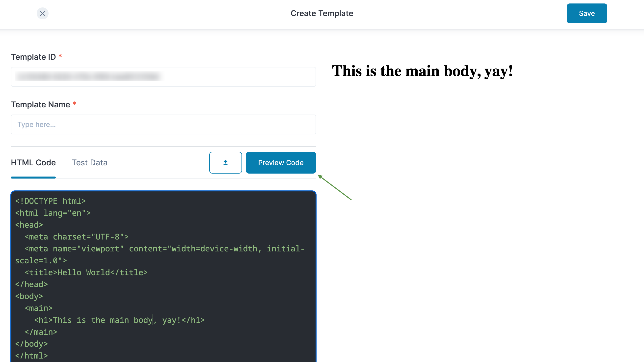Click the closing </main> tag line
Viewport: 644px width, 362px height.
[x=41, y=332]
